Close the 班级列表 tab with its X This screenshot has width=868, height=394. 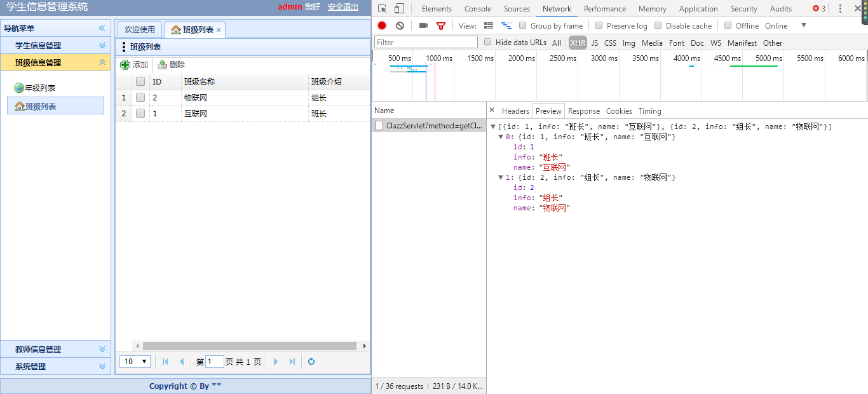click(x=219, y=30)
